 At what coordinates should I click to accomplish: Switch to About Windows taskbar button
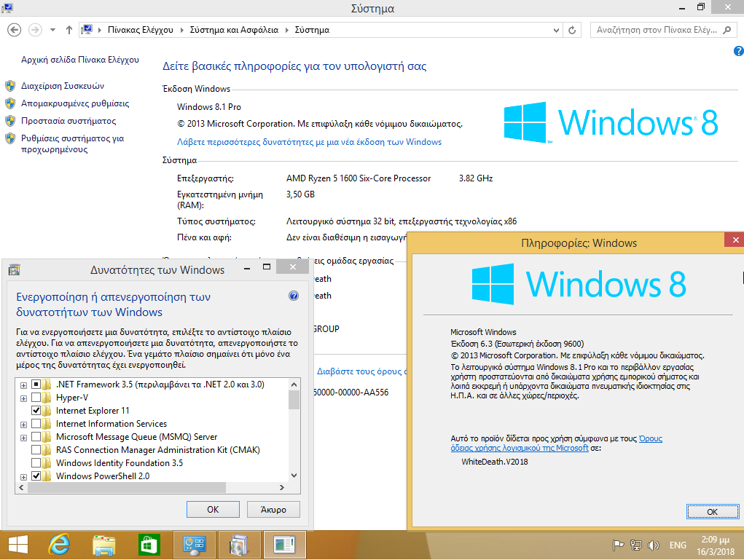click(284, 545)
